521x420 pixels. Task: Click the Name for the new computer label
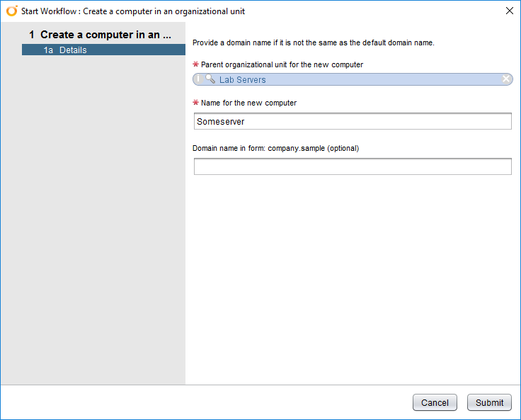248,103
